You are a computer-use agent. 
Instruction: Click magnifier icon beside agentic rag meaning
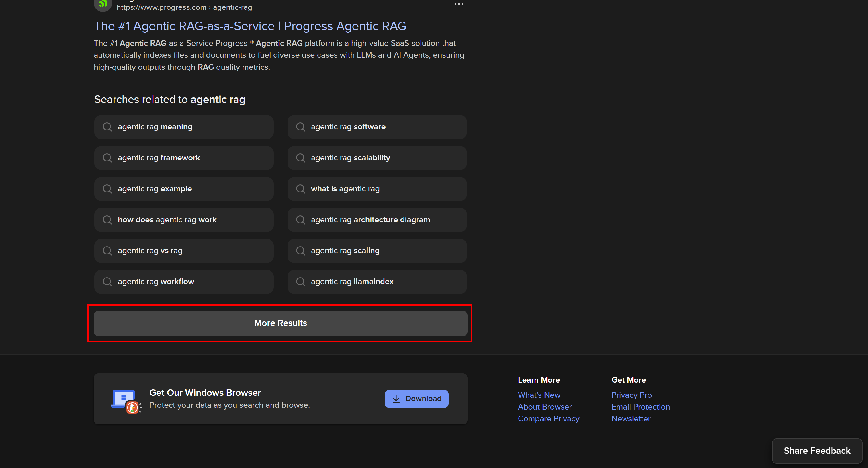tap(107, 127)
